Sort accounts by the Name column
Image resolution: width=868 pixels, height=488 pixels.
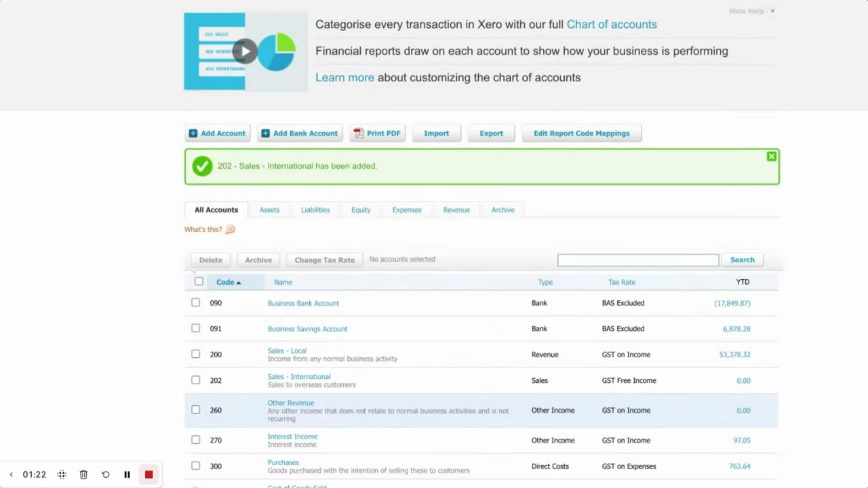coord(283,283)
